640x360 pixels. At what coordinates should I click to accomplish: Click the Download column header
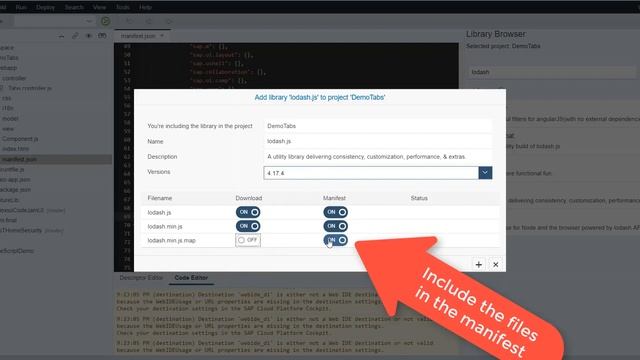click(x=249, y=198)
